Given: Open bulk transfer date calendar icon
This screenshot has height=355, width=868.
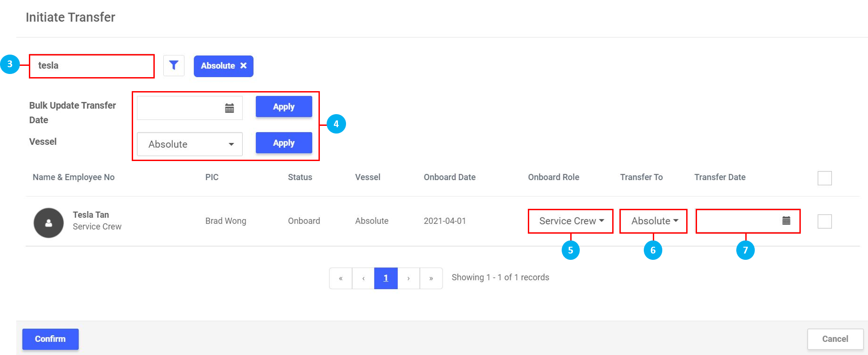Looking at the screenshot, I should pos(229,108).
